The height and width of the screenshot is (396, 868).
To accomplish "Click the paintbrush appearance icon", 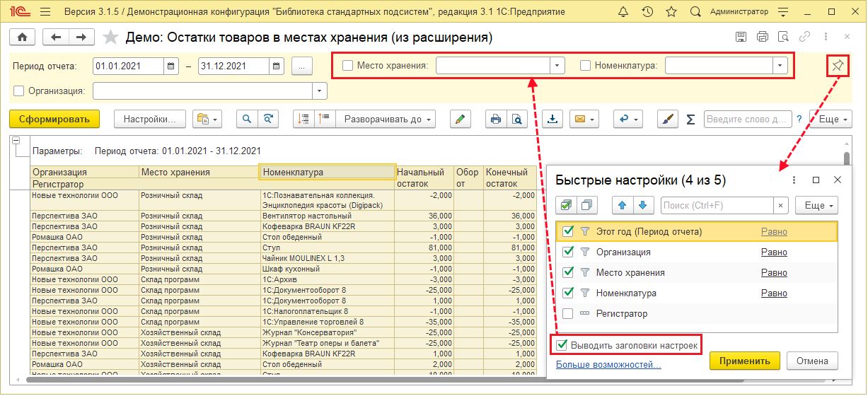I will pos(666,119).
